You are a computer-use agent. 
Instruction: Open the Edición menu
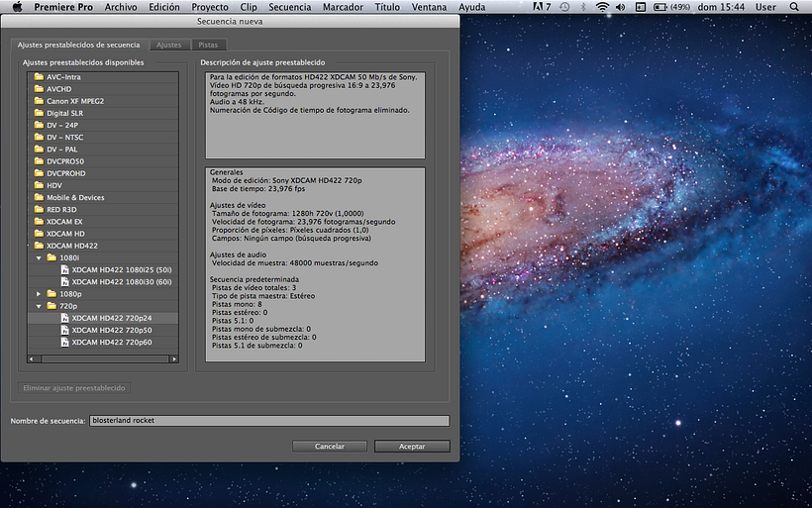(164, 7)
